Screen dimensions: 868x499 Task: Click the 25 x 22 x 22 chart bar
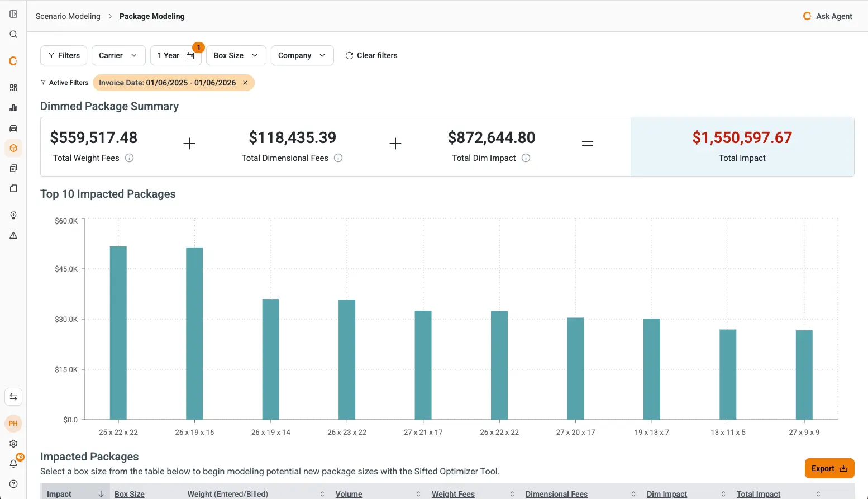tap(118, 333)
